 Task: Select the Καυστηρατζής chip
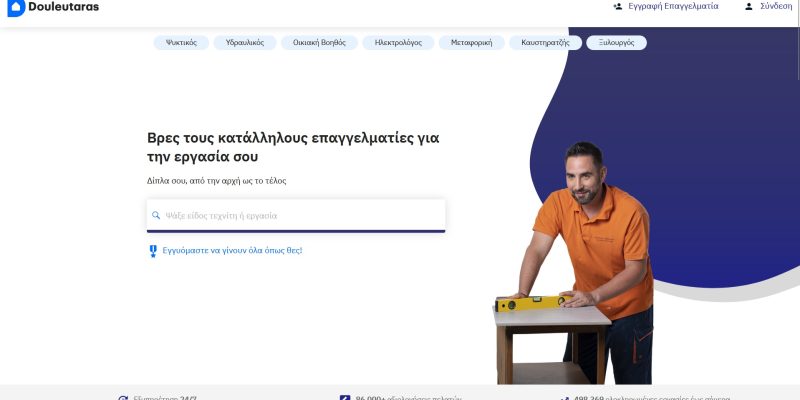(x=545, y=43)
